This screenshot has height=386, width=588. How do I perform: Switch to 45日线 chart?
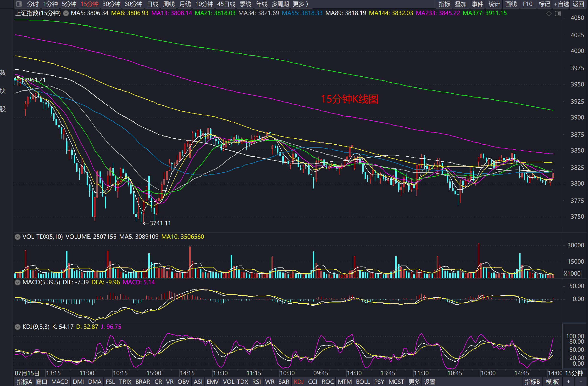[x=226, y=4]
